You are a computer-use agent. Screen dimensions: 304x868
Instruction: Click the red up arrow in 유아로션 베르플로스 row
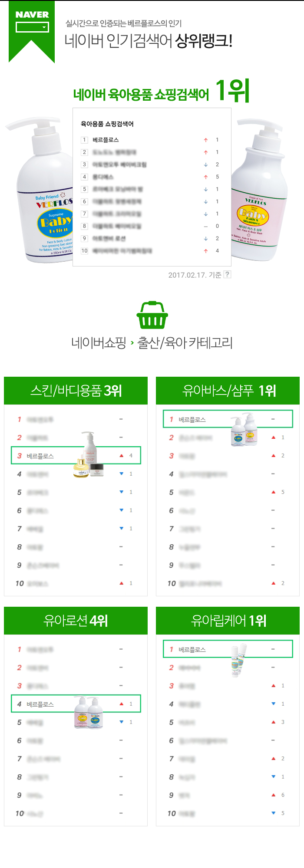122,704
